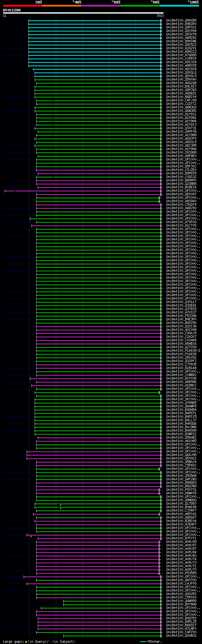The height and width of the screenshot is (644, 202).
Task: Select the UniRef100_O93988 label
Action: click(181, 152)
